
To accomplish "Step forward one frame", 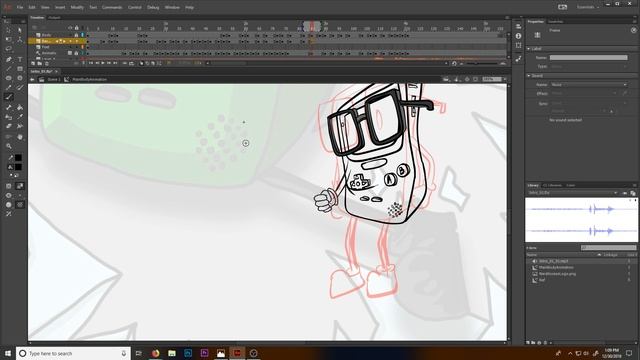I will 109,63.
